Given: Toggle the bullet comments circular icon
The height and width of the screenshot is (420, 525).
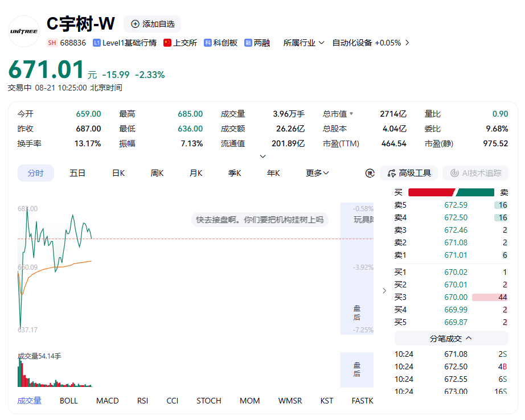Looking at the screenshot, I should [370, 173].
